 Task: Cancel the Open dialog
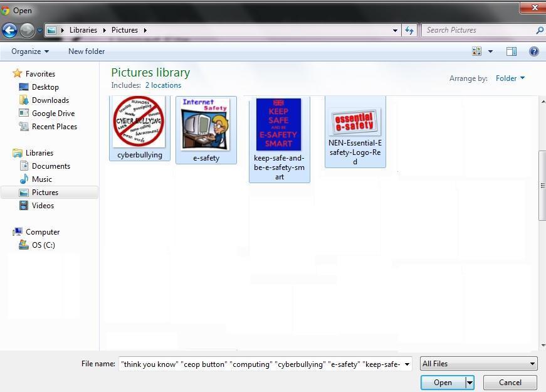(510, 383)
